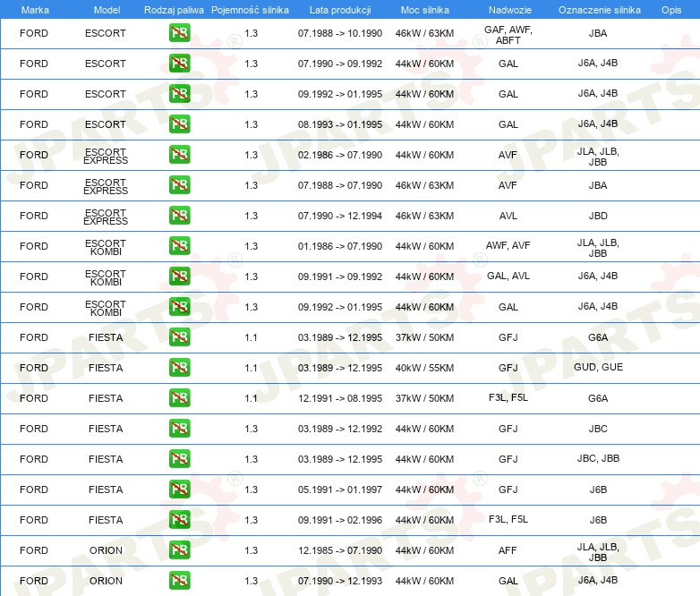
Task: Click the date cell 08.1993 -> 01.1995
Action: (340, 124)
